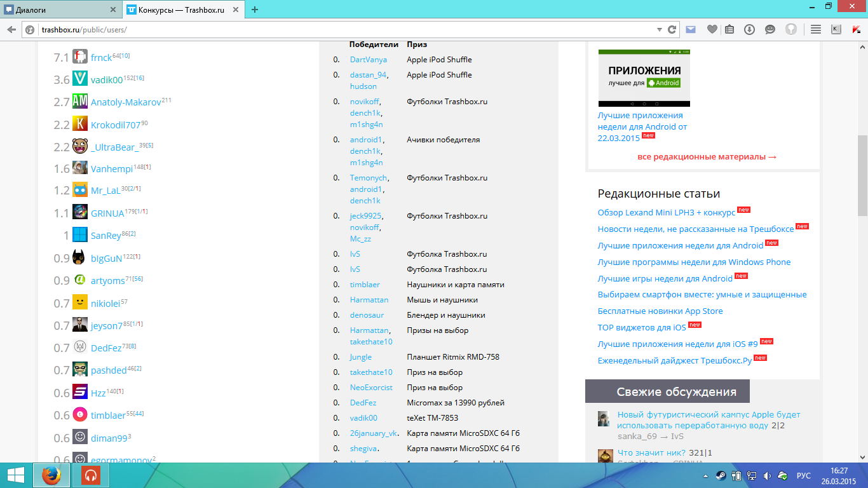Click bIgGuN's Batman avatar

point(80,258)
